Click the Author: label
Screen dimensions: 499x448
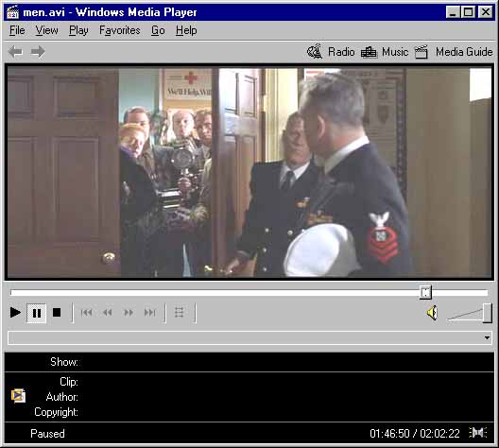point(61,397)
